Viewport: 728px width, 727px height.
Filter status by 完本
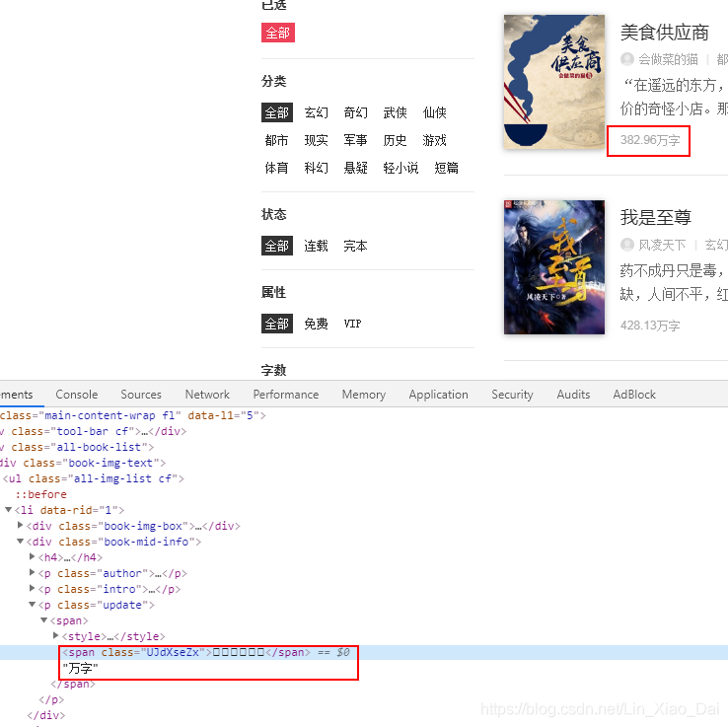coord(356,246)
